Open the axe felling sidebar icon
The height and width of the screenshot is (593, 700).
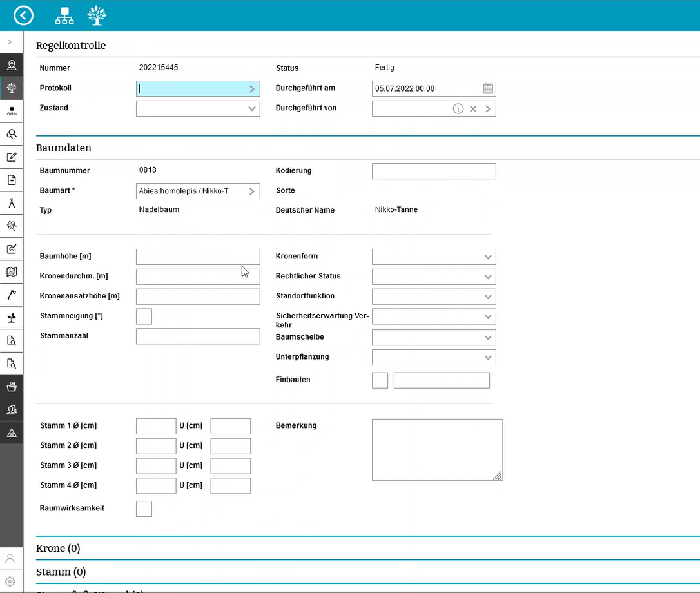[12, 295]
